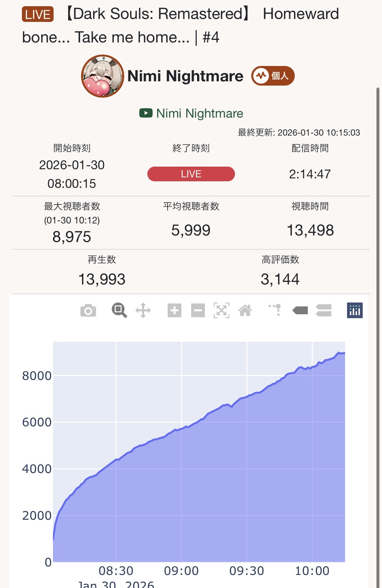This screenshot has width=382, height=588.
Task: Click the 個人 badge
Action: [273, 76]
